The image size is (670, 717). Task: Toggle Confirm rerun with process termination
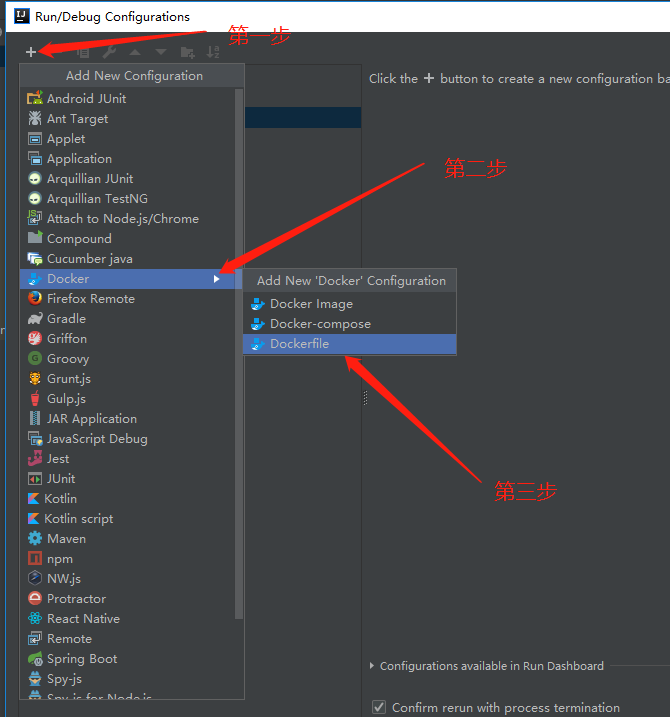[x=379, y=707]
